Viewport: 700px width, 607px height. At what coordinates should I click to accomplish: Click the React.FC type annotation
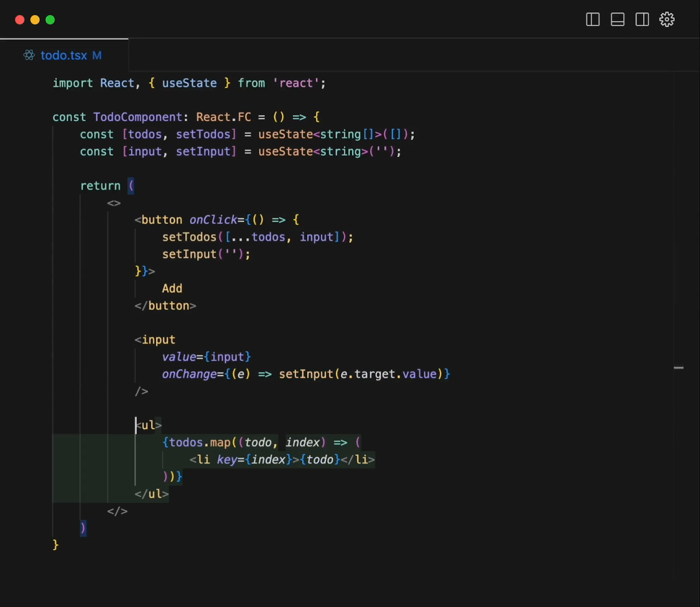pyautogui.click(x=224, y=117)
